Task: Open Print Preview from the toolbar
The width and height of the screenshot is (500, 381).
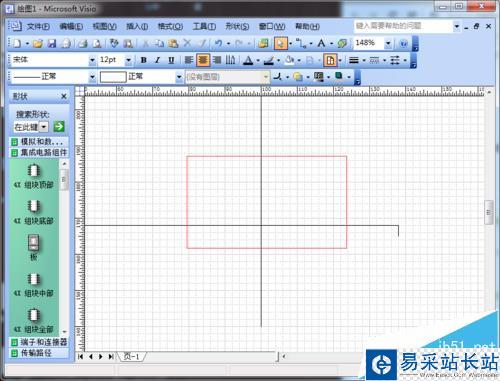Action: (97, 43)
